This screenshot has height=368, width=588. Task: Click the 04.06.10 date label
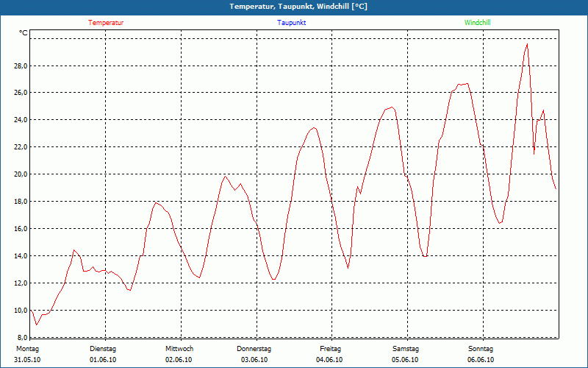pyautogui.click(x=329, y=360)
